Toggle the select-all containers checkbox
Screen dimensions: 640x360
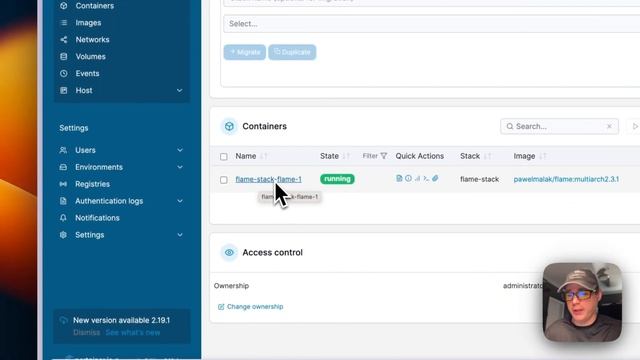tap(224, 157)
